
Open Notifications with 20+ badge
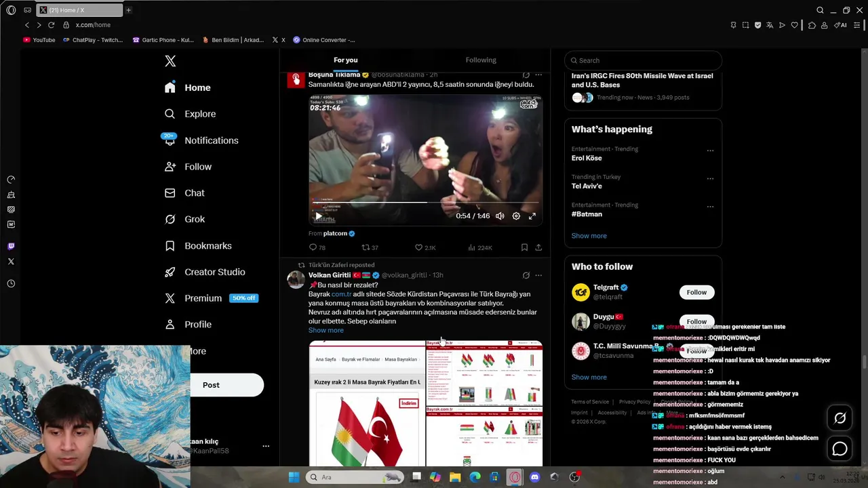point(201,140)
